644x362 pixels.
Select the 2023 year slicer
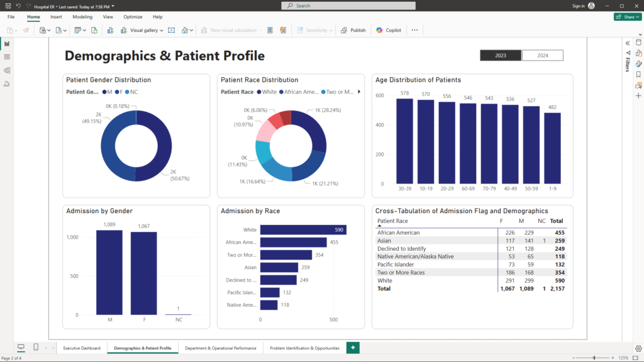tap(501, 55)
